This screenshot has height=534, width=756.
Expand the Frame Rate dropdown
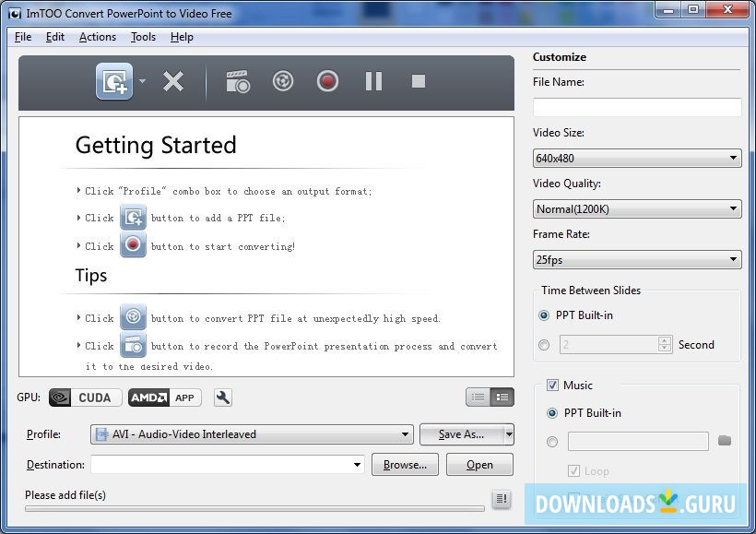(637, 259)
